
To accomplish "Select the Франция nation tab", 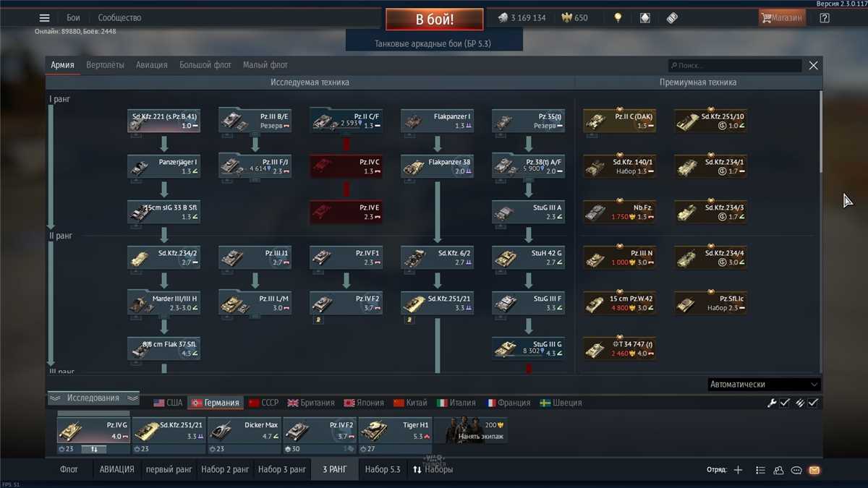I will tap(509, 403).
